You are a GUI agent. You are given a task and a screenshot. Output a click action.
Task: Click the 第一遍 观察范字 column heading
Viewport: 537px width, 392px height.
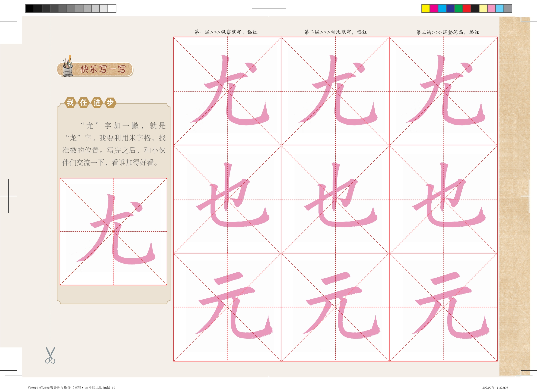tap(226, 32)
